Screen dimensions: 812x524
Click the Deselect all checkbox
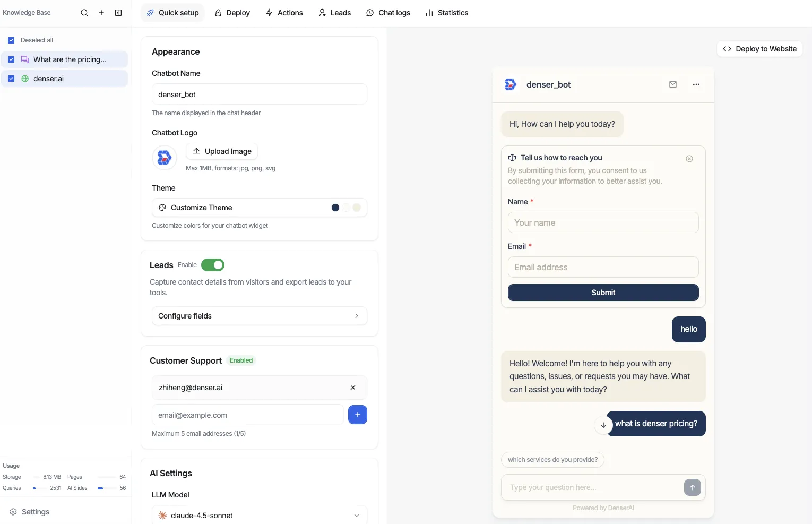click(11, 40)
